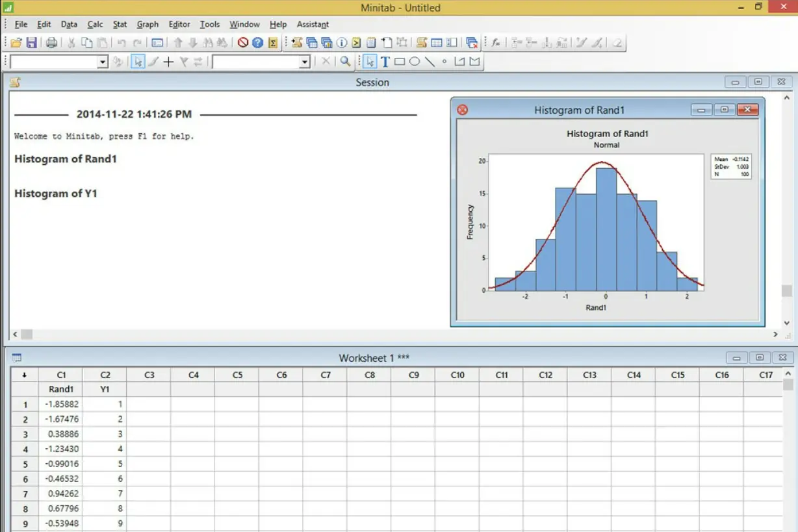Click the red Cancel icon in toolbar

point(243,43)
